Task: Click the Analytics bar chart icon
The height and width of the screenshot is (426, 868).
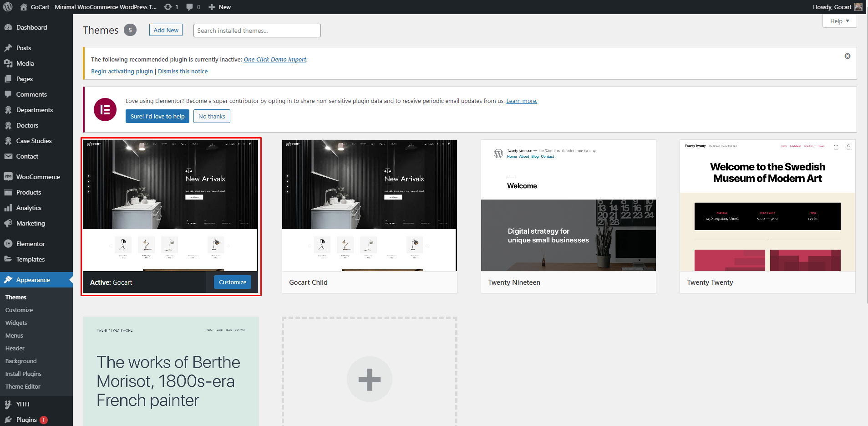Action: point(8,208)
